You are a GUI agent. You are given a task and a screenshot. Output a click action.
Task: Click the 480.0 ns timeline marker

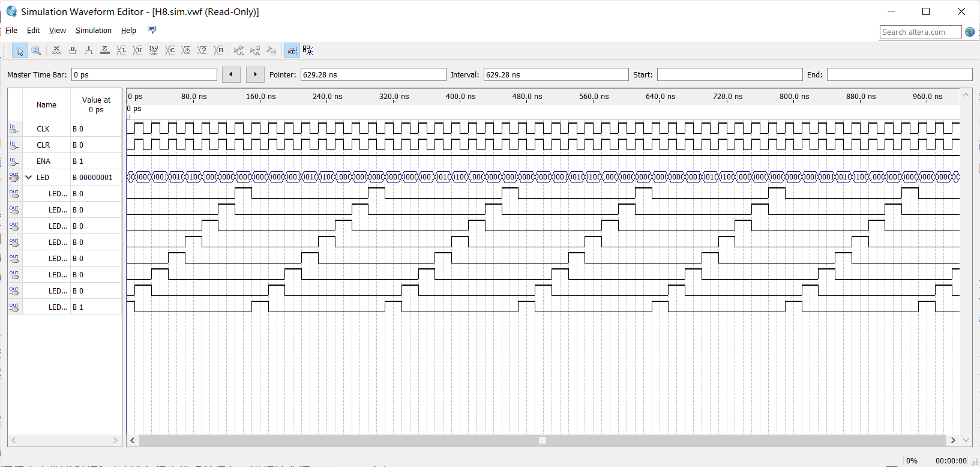(527, 96)
